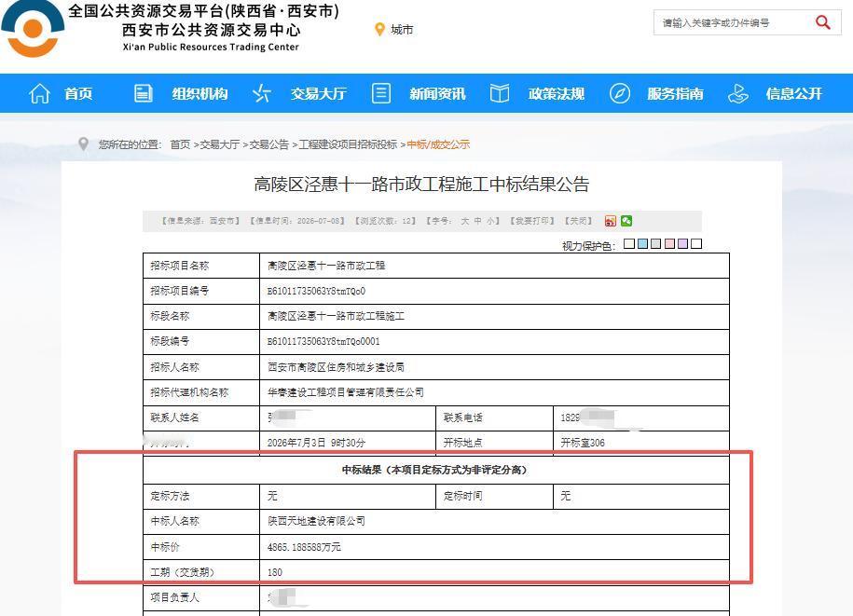This screenshot has width=853, height=616.
Task: Click the bid opening time 2026年7月3日 9时30分
Action: point(316,443)
